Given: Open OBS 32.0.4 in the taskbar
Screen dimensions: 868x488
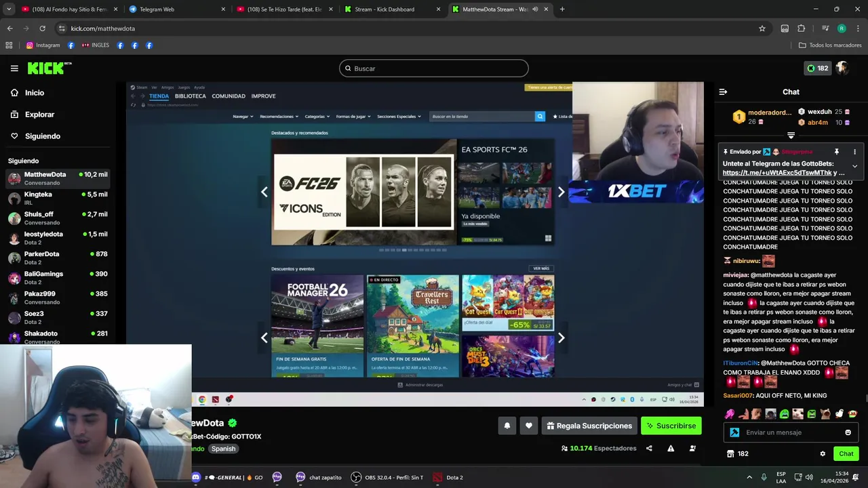Looking at the screenshot, I should 387,477.
